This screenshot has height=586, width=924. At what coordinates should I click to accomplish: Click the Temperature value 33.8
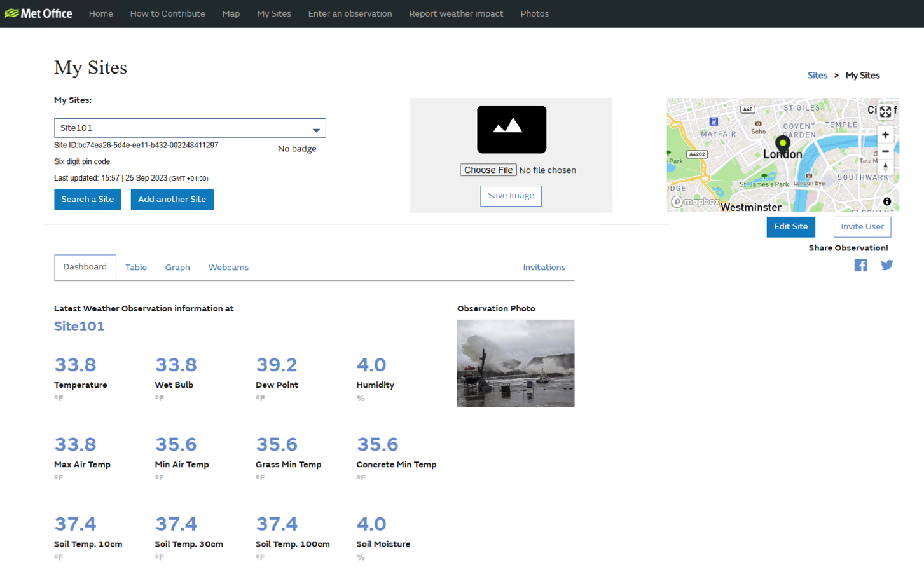click(x=76, y=365)
